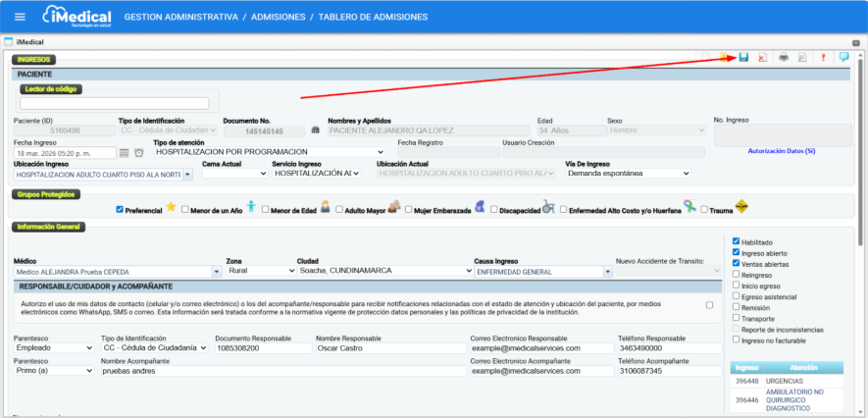Uncheck the Preferencial checkbox

(x=120, y=209)
